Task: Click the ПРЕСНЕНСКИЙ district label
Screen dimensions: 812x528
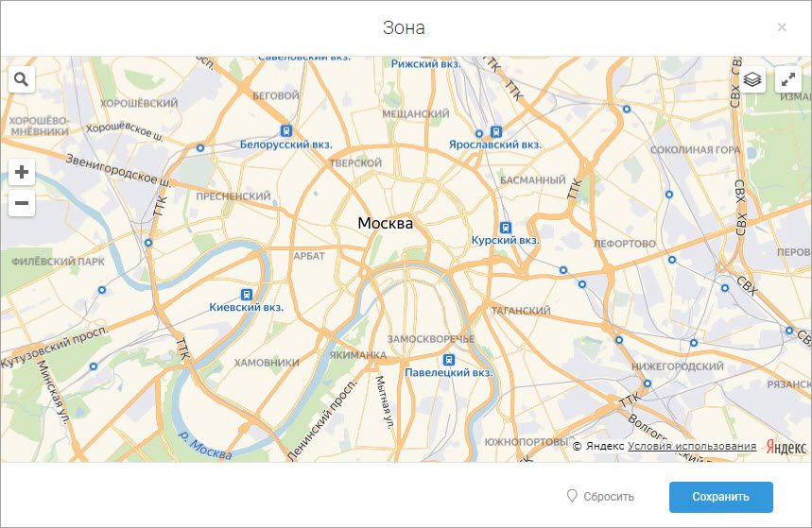Action: tap(233, 196)
